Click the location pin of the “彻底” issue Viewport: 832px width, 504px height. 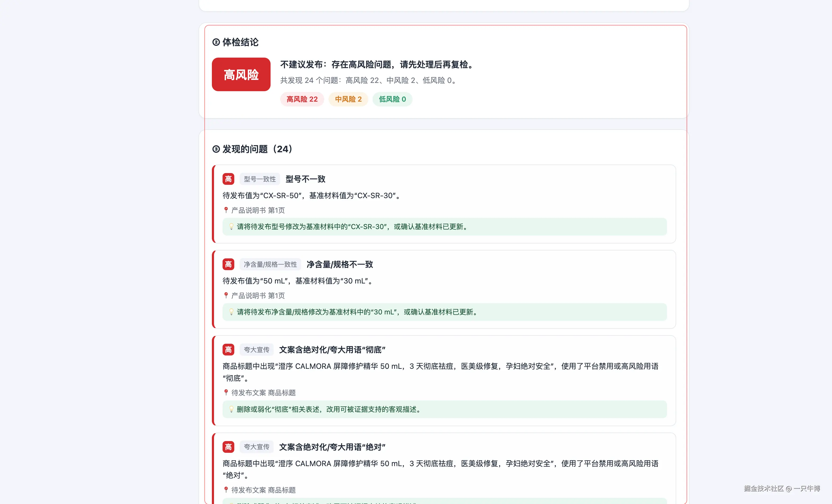pos(226,392)
